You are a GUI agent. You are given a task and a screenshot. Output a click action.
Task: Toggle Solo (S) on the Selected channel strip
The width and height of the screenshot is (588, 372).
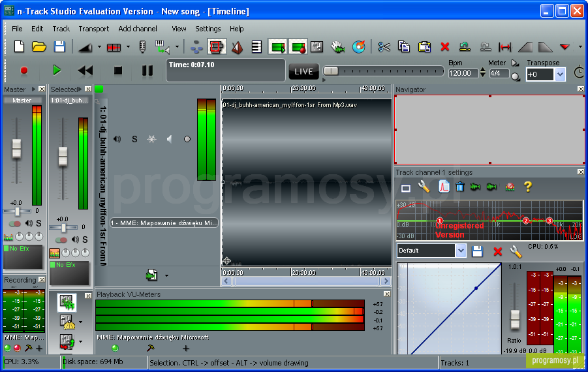click(x=85, y=240)
